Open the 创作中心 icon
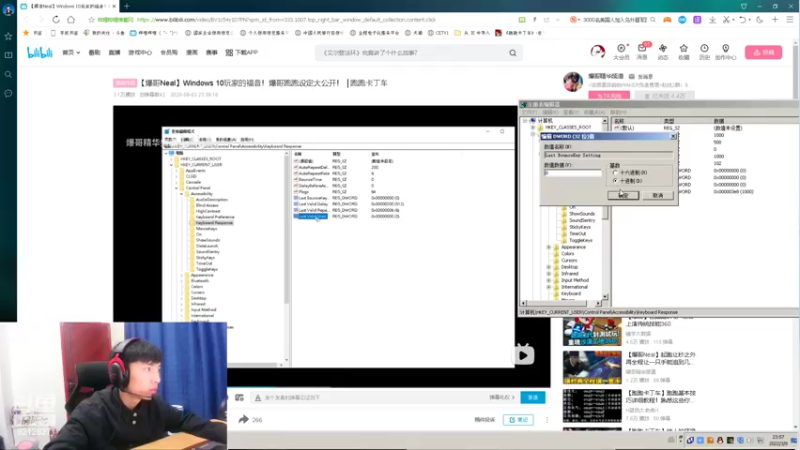The image size is (800, 450). pyautogui.click(x=726, y=52)
